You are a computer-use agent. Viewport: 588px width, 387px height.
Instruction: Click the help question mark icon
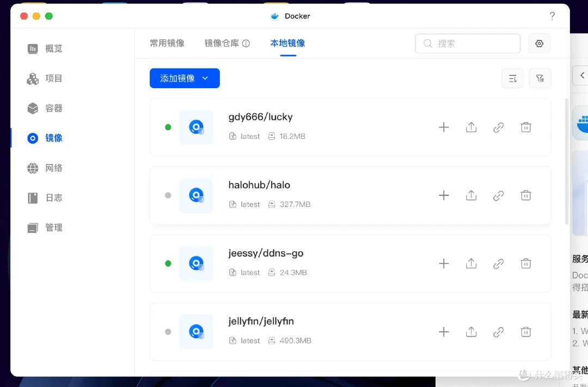point(552,16)
